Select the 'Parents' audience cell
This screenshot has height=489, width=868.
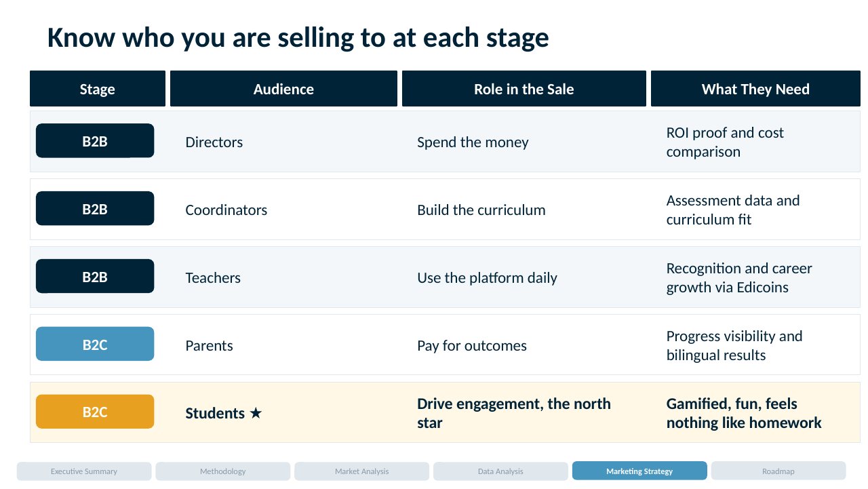point(209,346)
